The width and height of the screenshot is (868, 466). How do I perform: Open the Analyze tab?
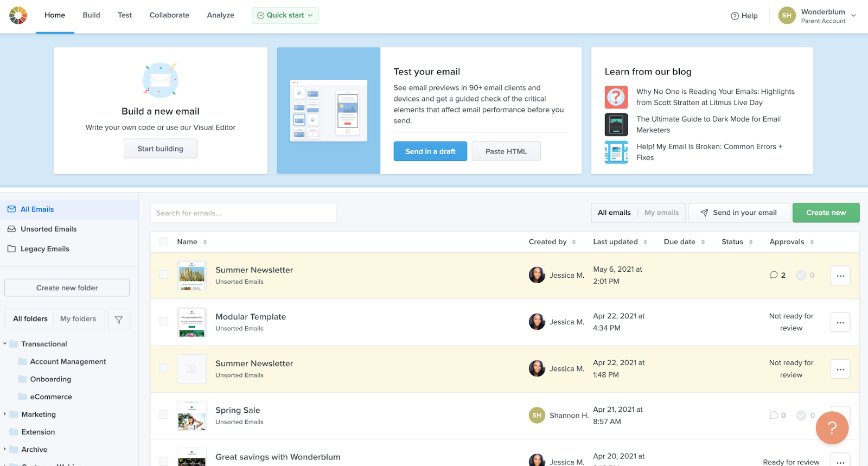tap(221, 15)
